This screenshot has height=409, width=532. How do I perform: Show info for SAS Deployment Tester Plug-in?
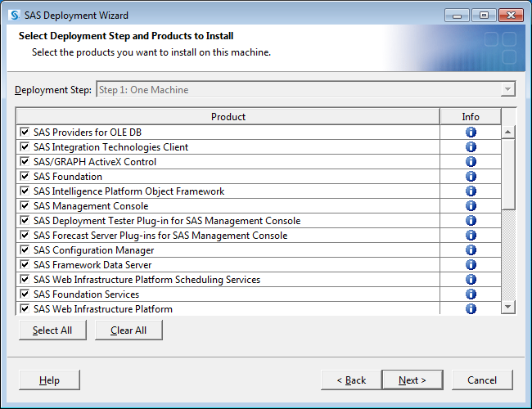click(x=471, y=220)
